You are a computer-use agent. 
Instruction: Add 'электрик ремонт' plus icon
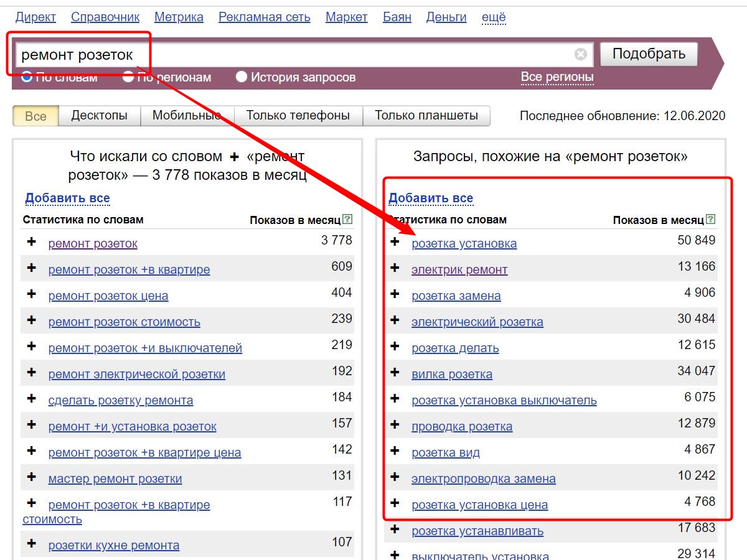(x=395, y=268)
